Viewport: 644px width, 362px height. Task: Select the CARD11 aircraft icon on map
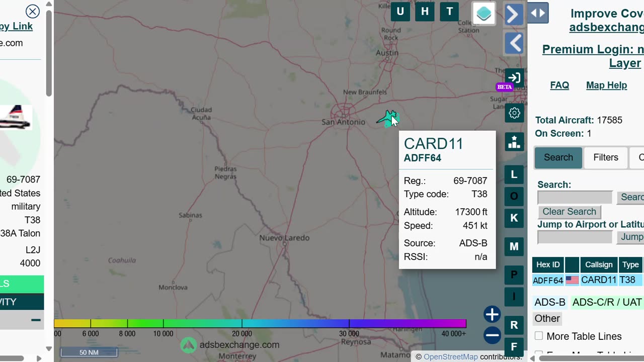387,119
